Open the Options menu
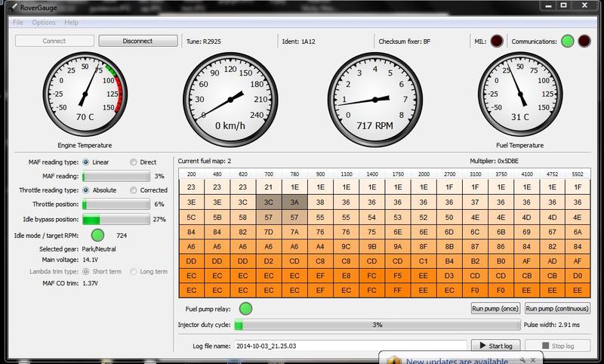Viewport: 604px width, 364px height. pos(43,23)
